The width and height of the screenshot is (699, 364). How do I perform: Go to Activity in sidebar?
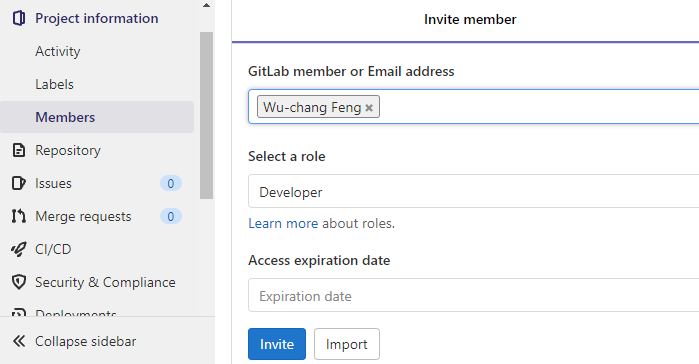[x=58, y=51]
